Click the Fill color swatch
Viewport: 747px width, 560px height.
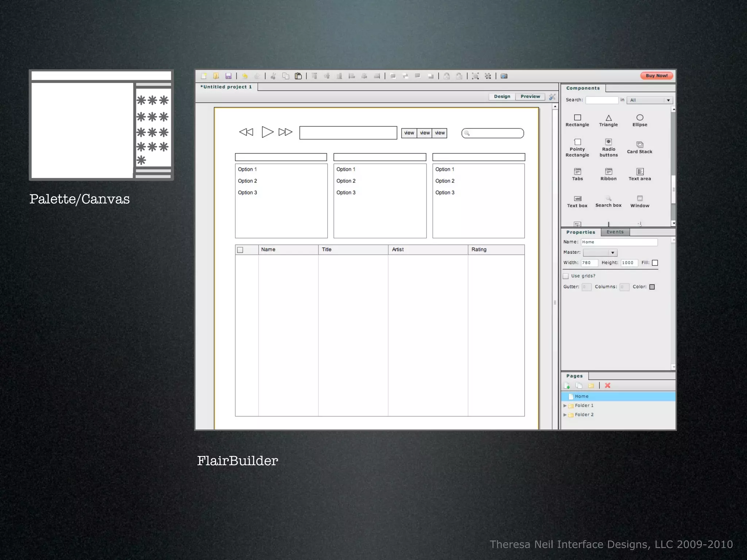(x=655, y=263)
